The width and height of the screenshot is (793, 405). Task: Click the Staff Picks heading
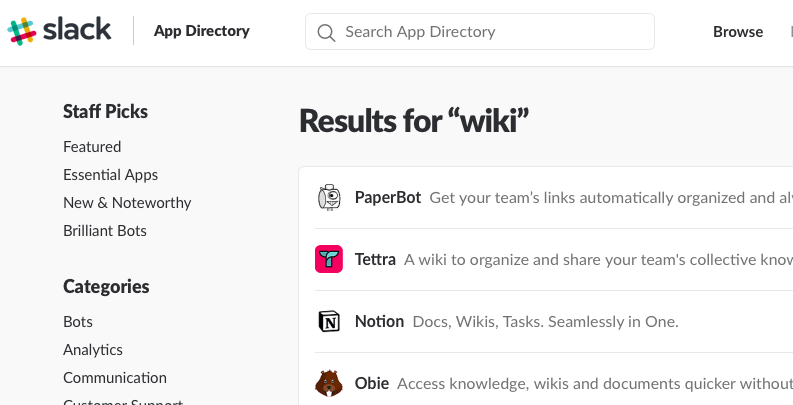105,111
